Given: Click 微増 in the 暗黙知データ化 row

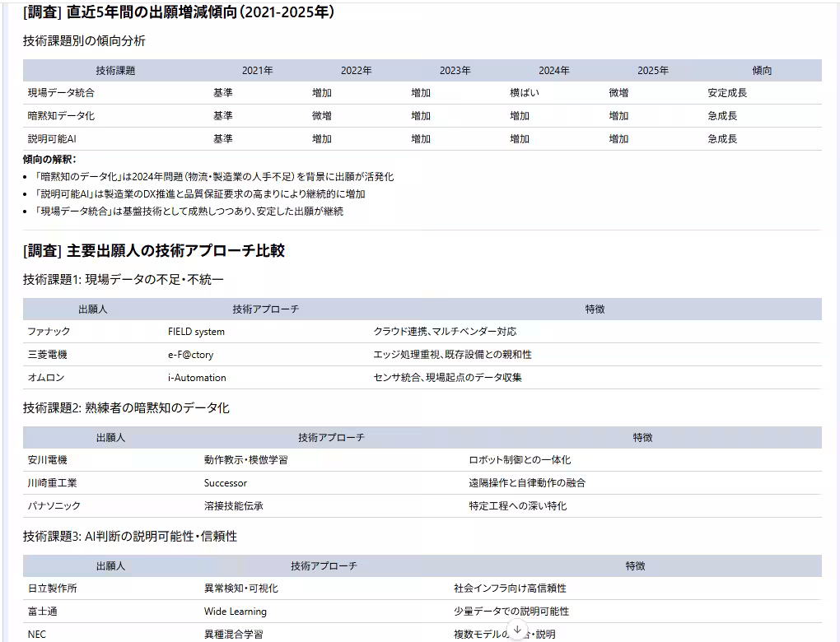Looking at the screenshot, I should [x=322, y=116].
